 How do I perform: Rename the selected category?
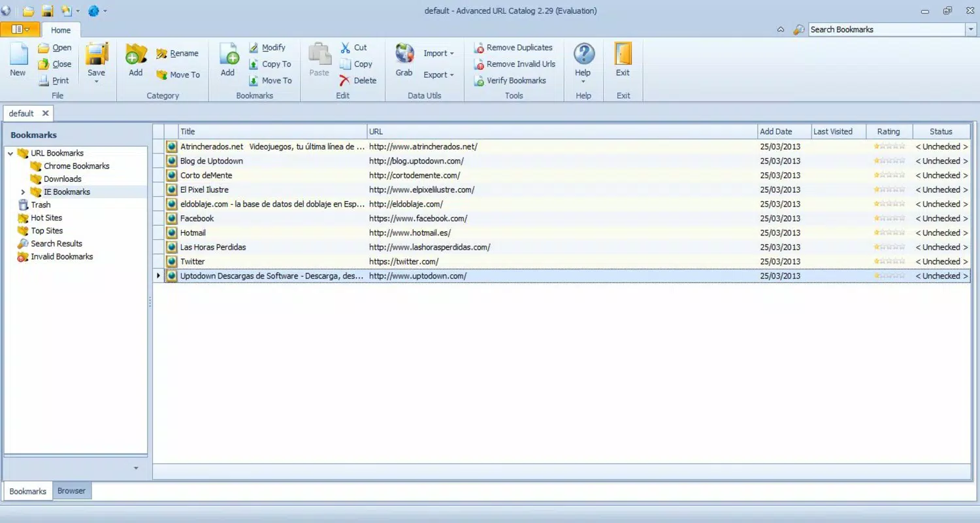177,54
